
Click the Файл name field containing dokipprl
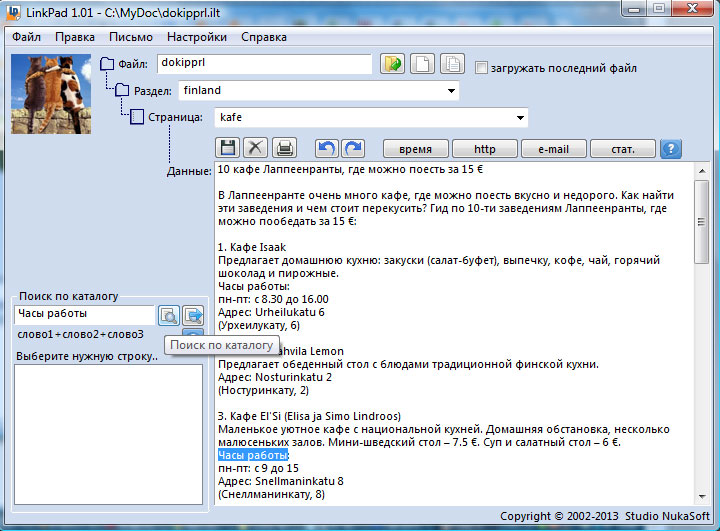coord(264,64)
